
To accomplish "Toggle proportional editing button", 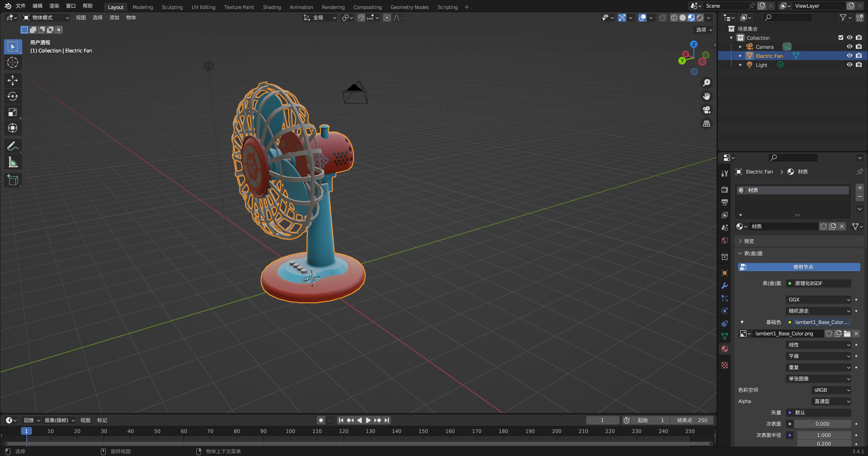I will click(x=387, y=18).
